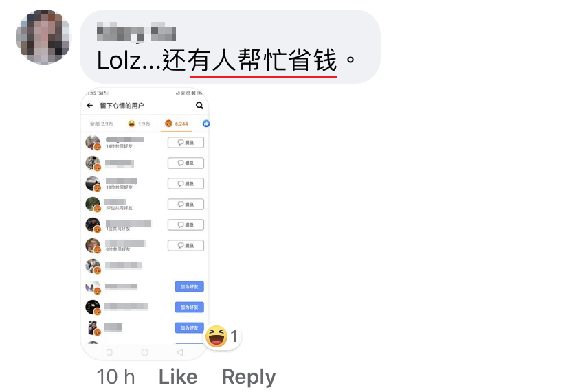Tap the bottom fully visible 加为好友 button
The width and height of the screenshot is (569, 392).
click(190, 328)
